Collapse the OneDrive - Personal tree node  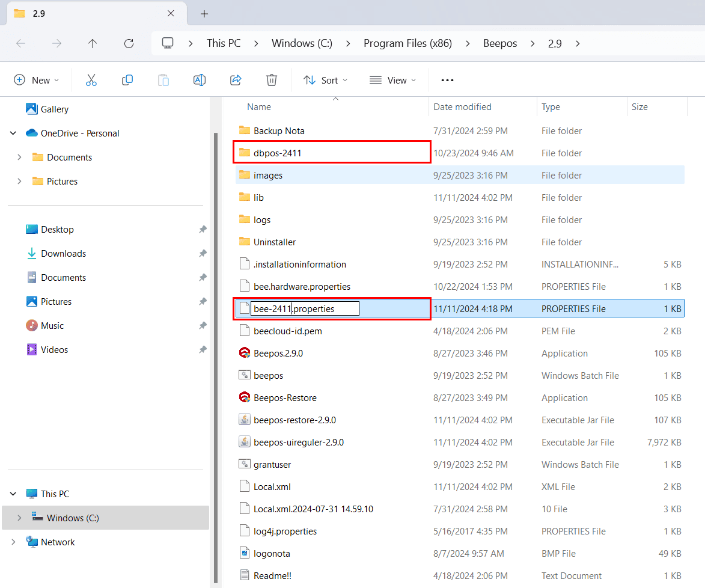13,133
